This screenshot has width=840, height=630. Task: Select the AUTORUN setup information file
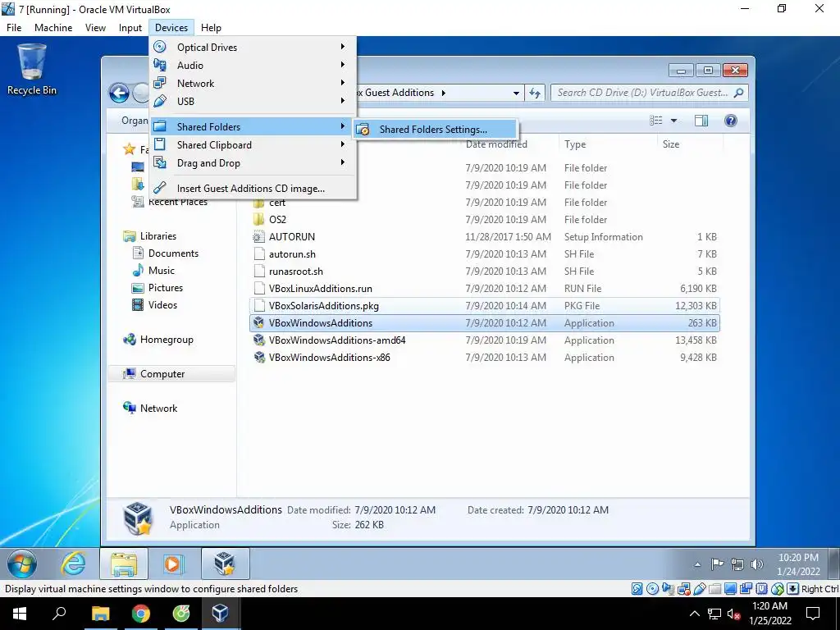(x=485, y=237)
